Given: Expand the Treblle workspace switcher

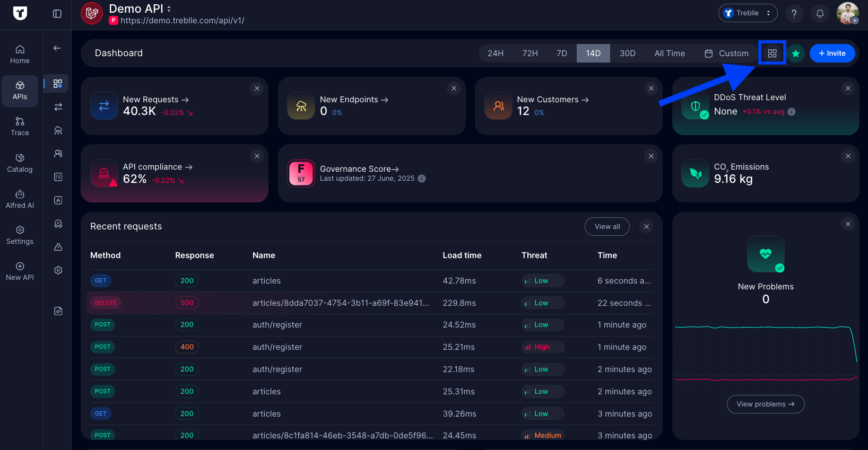Looking at the screenshot, I should point(748,13).
